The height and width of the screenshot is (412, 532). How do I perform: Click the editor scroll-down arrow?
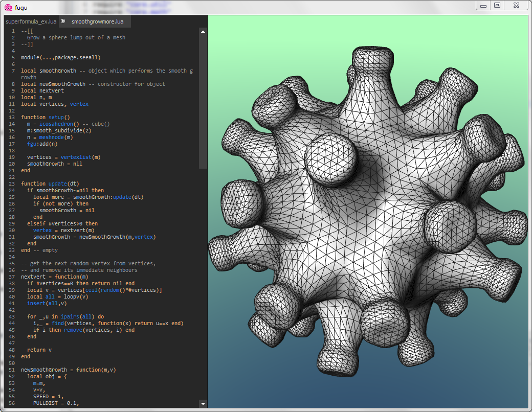[x=203, y=403]
